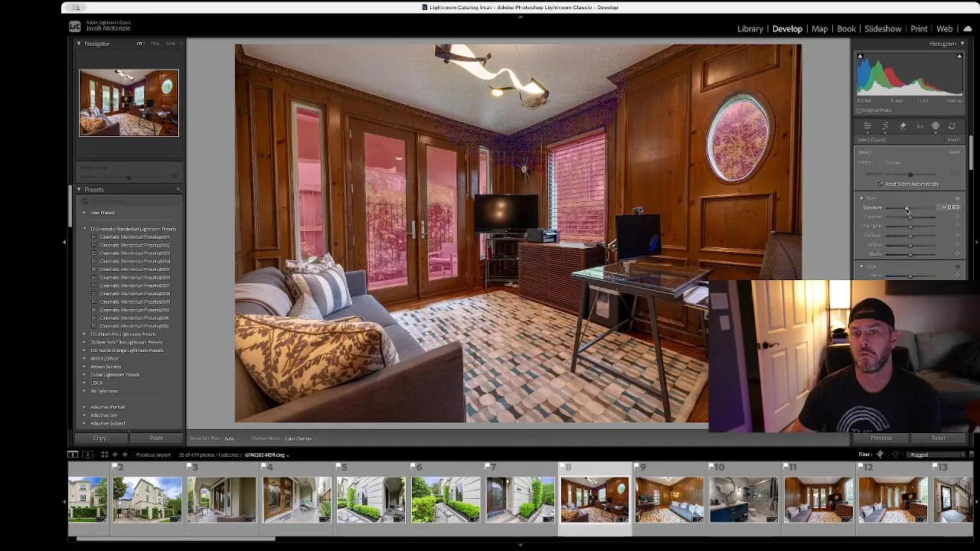The image size is (980, 551).
Task: Click the show/hide left panel arrow
Action: [64, 242]
